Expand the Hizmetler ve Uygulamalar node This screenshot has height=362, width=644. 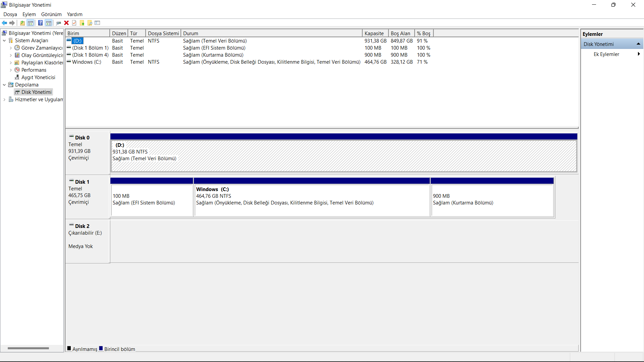pos(4,100)
